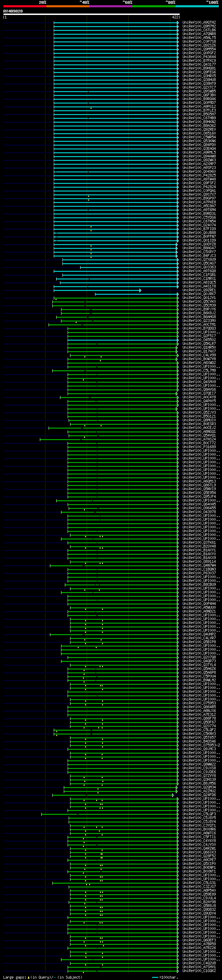Select label UniRef100_Q9S7X7

click(x=199, y=194)
